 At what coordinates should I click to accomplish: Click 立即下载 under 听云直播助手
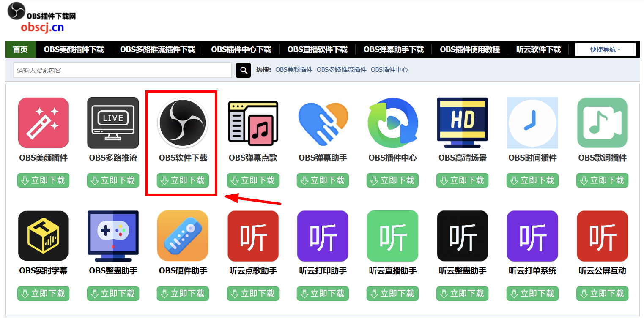click(x=392, y=293)
